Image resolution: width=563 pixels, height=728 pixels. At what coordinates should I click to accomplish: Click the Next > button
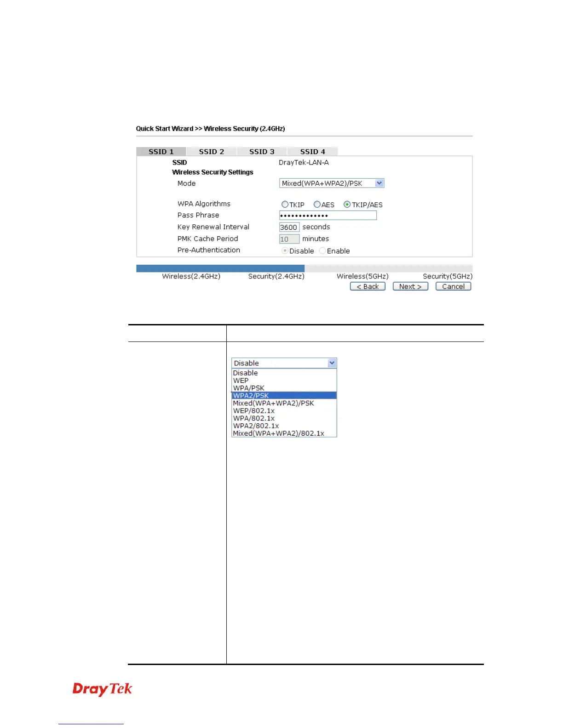pos(410,286)
